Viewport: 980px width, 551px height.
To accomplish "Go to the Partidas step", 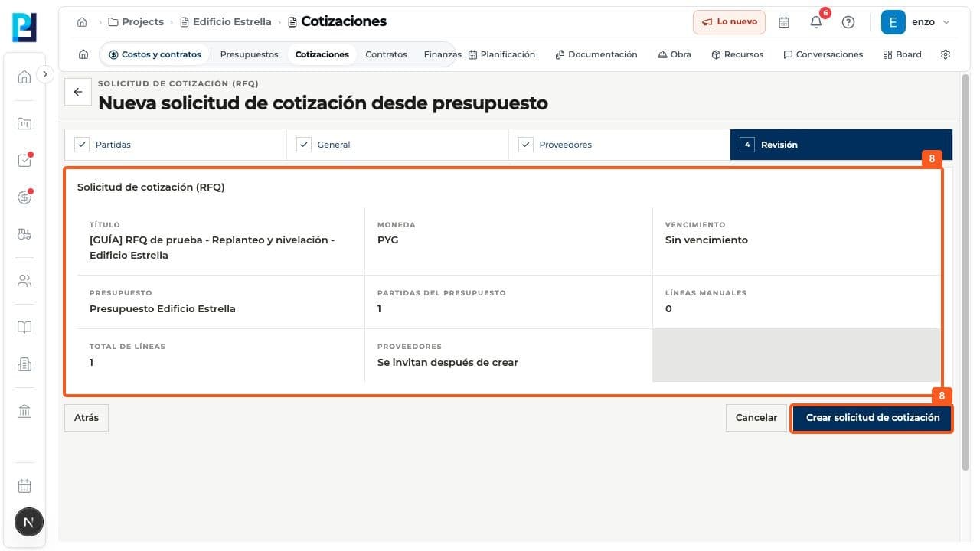I will (x=176, y=145).
